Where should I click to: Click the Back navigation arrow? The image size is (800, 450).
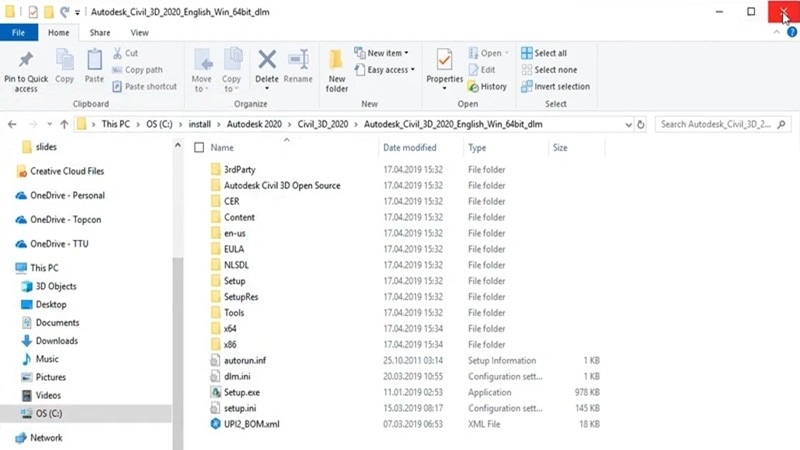point(12,124)
